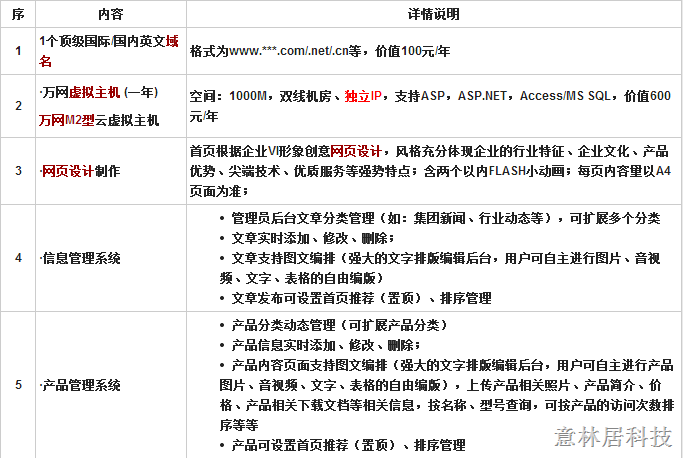Image resolution: width=683 pixels, height=458 pixels.
Task: Click the "文章实时添加、修改、删除" bullet item
Action: (312, 238)
